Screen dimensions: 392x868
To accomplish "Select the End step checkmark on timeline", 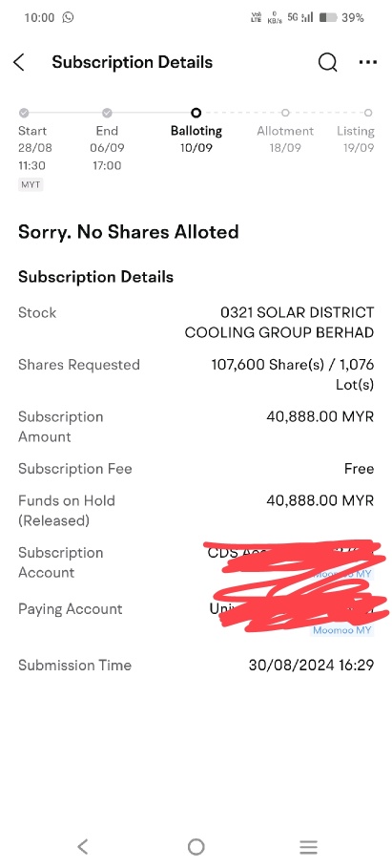I will (x=107, y=113).
